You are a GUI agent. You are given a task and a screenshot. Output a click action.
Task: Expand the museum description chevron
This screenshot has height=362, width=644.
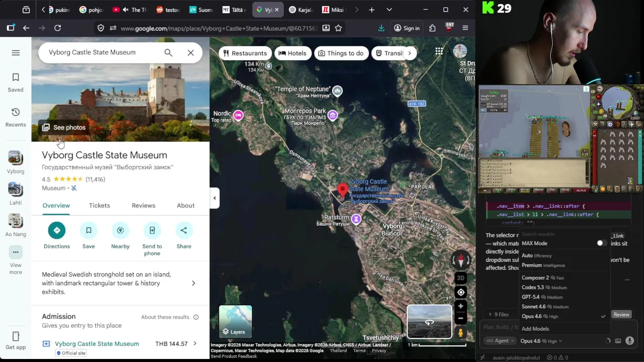[193, 283]
